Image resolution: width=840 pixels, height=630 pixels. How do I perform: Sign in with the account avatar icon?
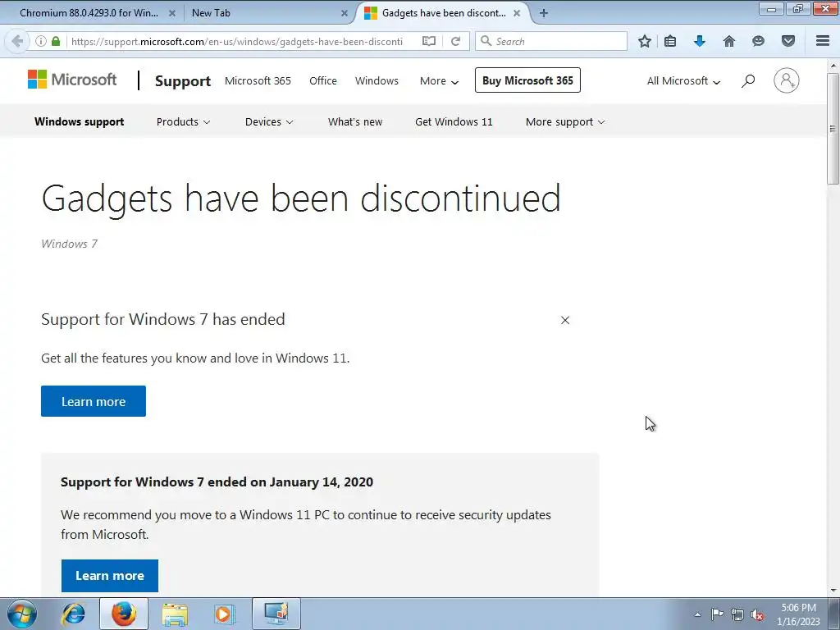tap(787, 80)
